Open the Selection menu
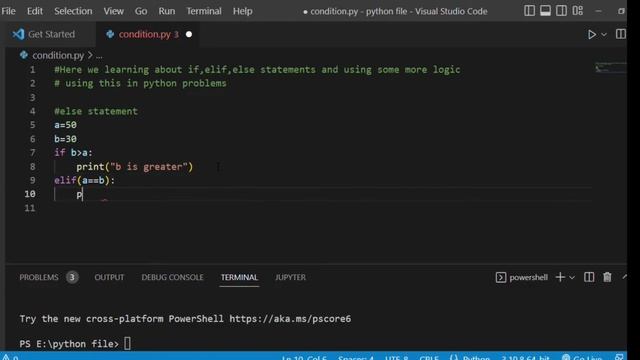Screen dimensions: 640x360 tap(73, 11)
